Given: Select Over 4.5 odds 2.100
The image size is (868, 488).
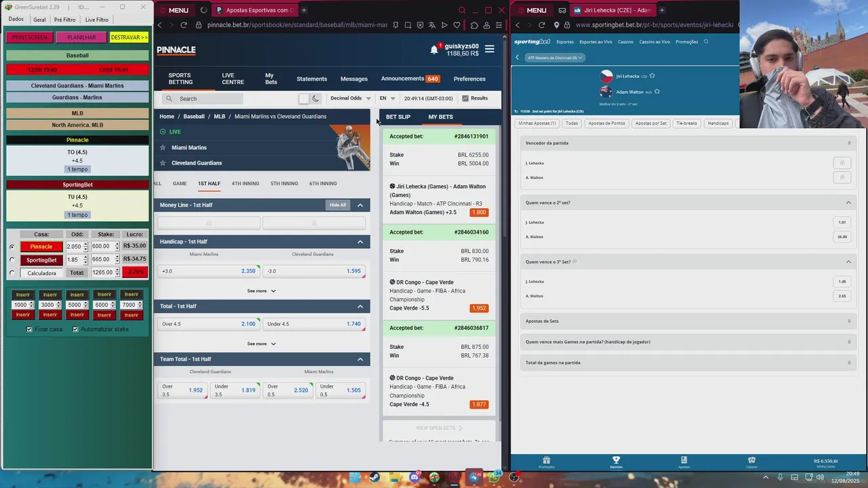Looking at the screenshot, I should [x=208, y=324].
